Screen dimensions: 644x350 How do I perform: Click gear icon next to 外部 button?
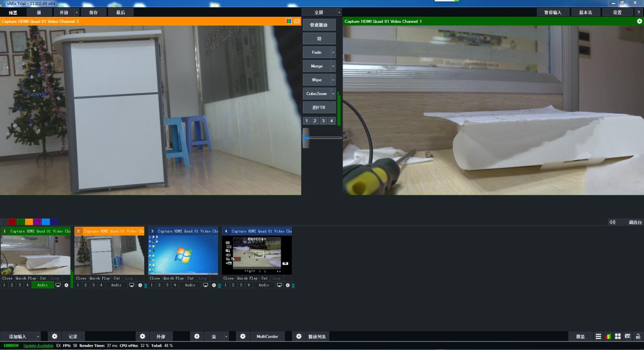(142, 336)
